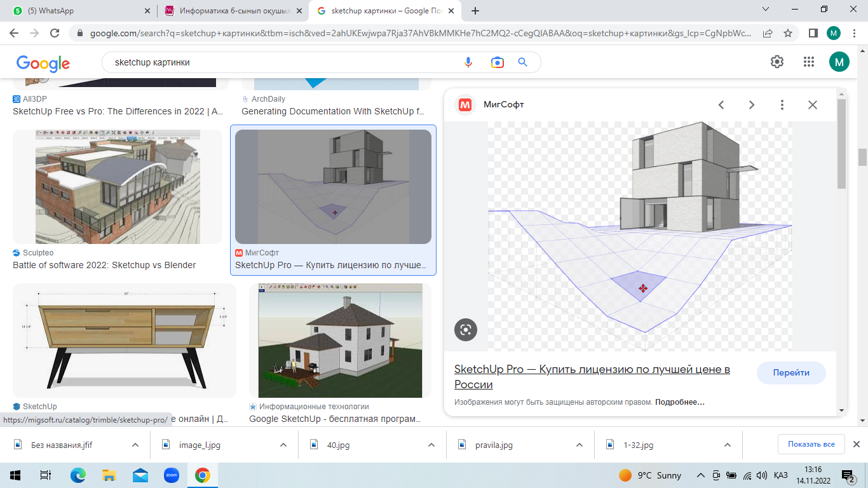Click the magnifier search button
868x488 pixels.
click(x=523, y=62)
